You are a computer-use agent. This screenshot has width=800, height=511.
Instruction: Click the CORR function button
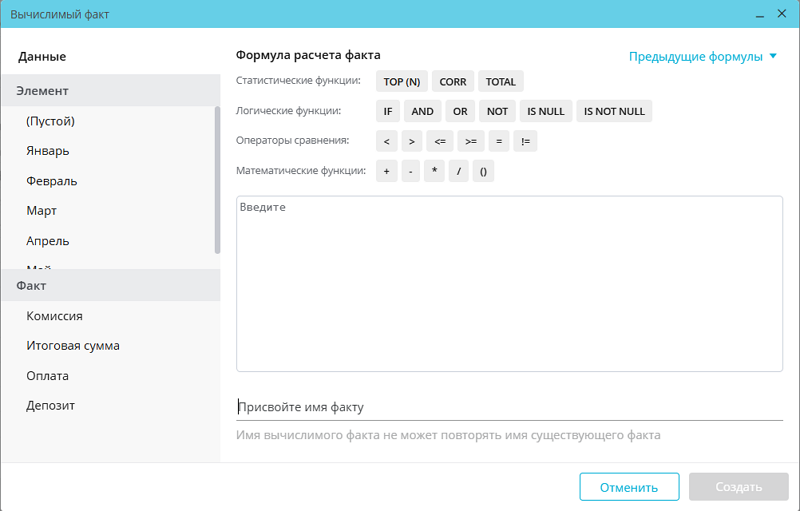[453, 82]
